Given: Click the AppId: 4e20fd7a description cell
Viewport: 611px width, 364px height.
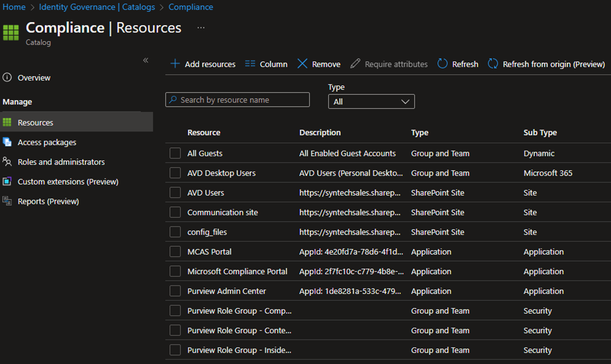Looking at the screenshot, I should [352, 252].
